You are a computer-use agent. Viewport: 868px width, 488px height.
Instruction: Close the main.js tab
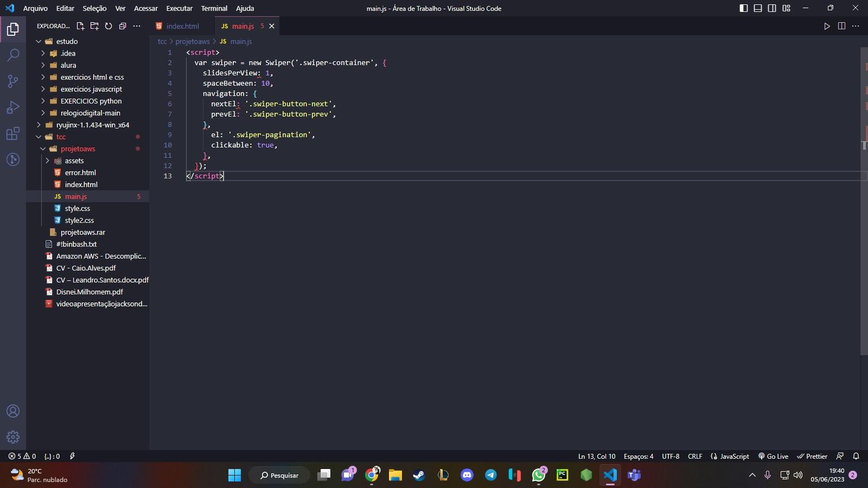[272, 26]
